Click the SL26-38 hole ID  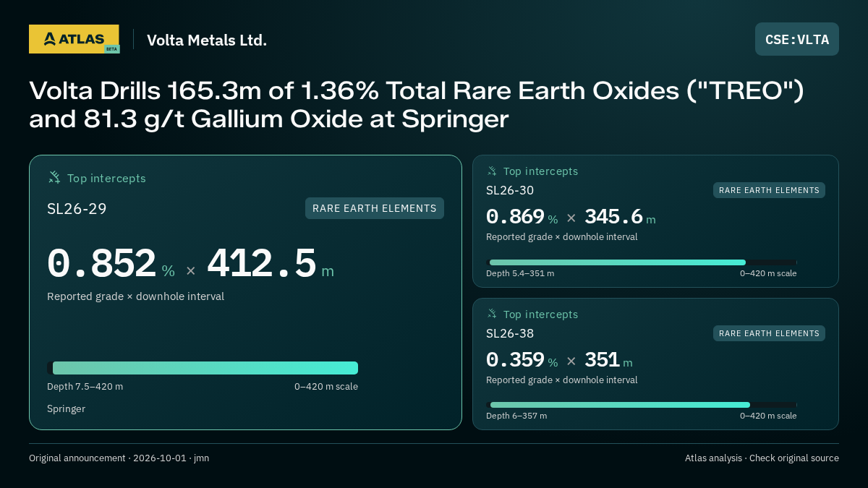[510, 333]
